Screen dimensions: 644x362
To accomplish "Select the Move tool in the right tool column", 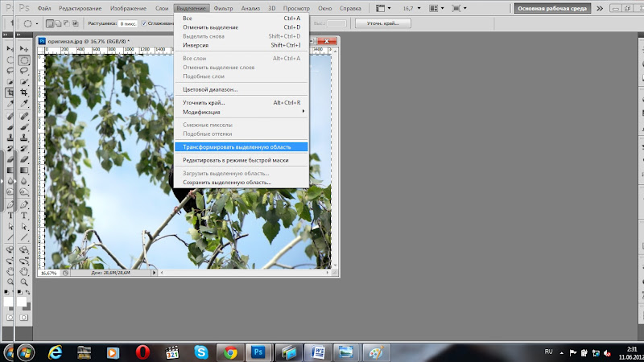I will (x=24, y=49).
